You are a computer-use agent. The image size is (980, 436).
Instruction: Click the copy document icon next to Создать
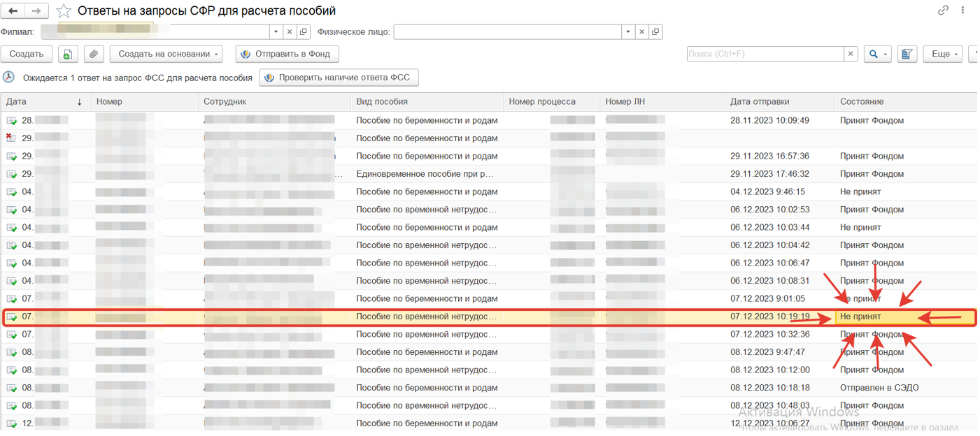tap(68, 54)
